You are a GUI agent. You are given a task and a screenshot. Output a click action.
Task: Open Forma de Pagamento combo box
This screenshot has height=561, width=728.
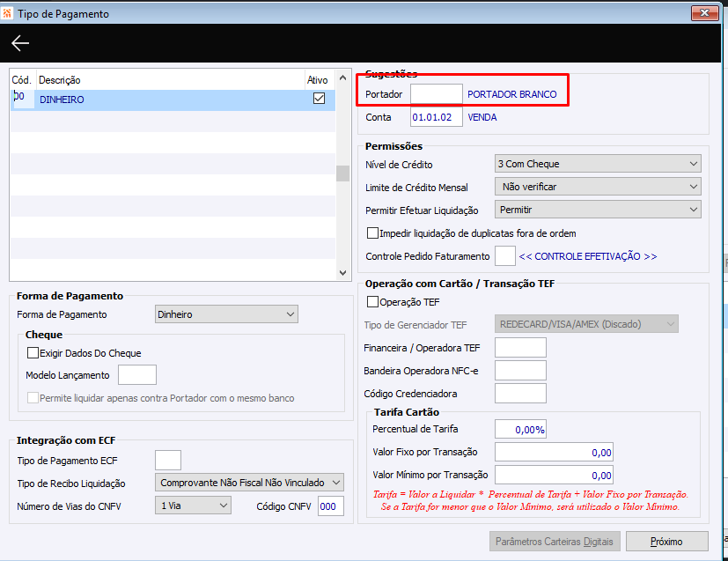(226, 314)
